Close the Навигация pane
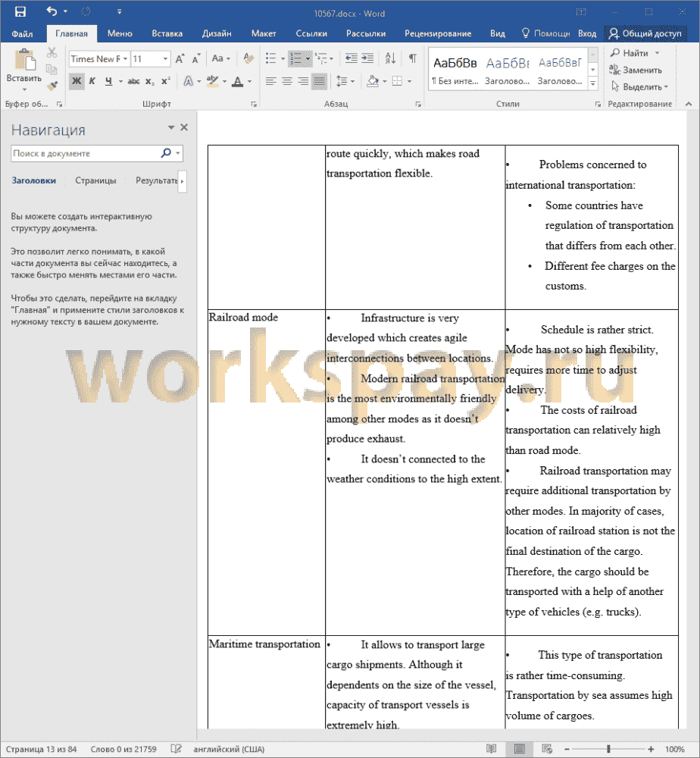 pos(184,127)
